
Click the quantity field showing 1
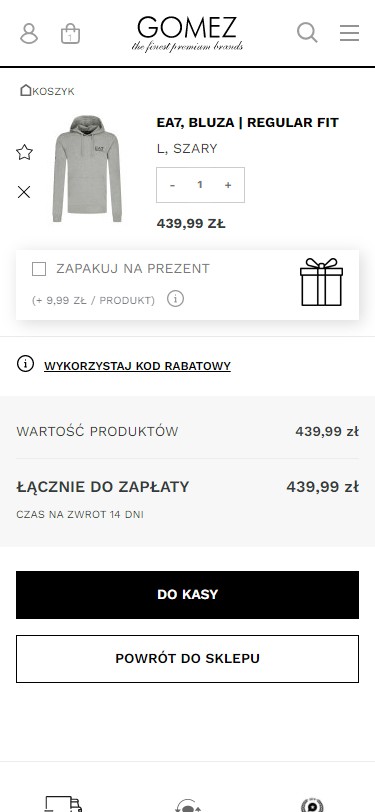point(200,184)
